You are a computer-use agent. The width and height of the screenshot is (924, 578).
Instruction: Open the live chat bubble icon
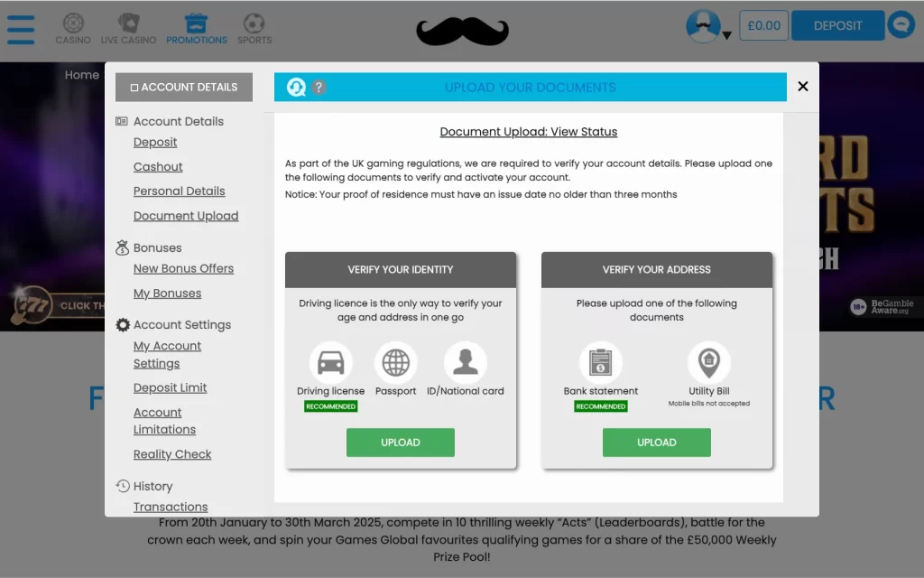[x=901, y=24]
